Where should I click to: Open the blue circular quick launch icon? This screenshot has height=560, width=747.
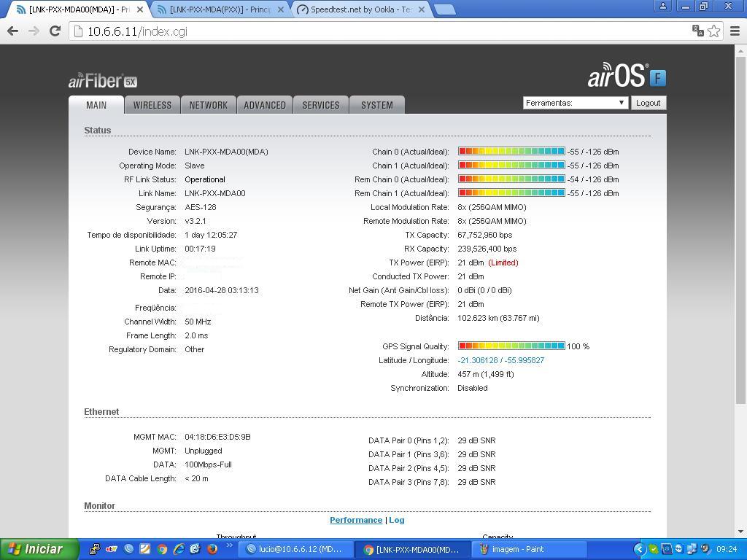point(128,549)
